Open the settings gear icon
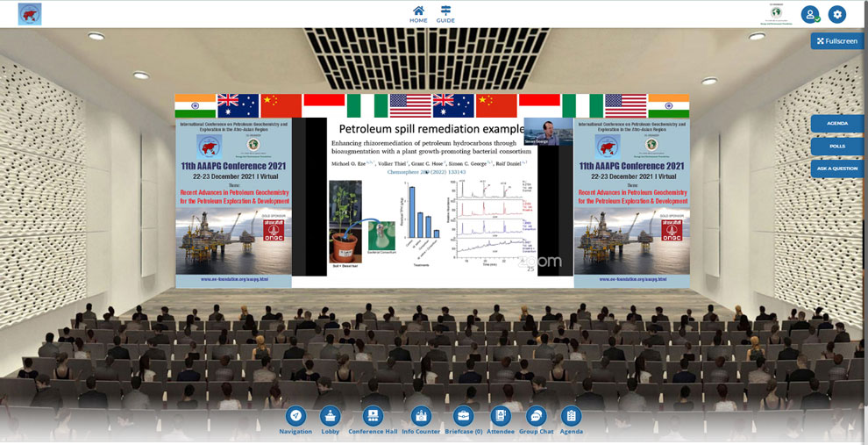 [x=837, y=14]
